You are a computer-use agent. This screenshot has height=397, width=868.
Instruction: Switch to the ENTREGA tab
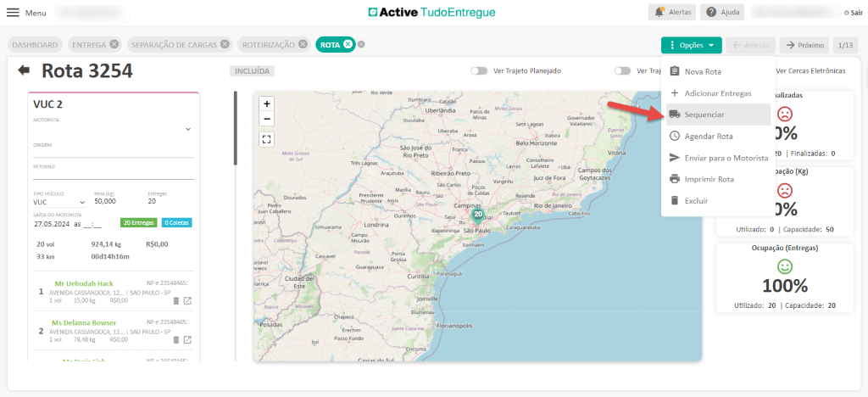(x=88, y=45)
